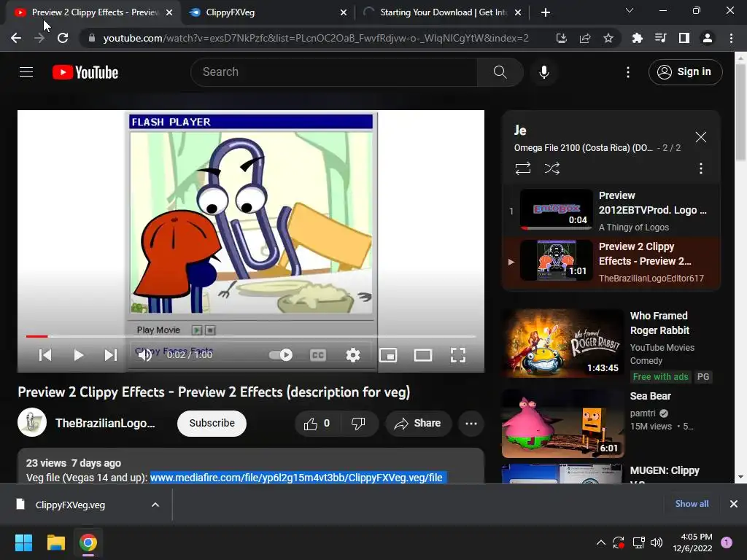
Task: Show hidden system tray icons
Action: tap(601, 542)
